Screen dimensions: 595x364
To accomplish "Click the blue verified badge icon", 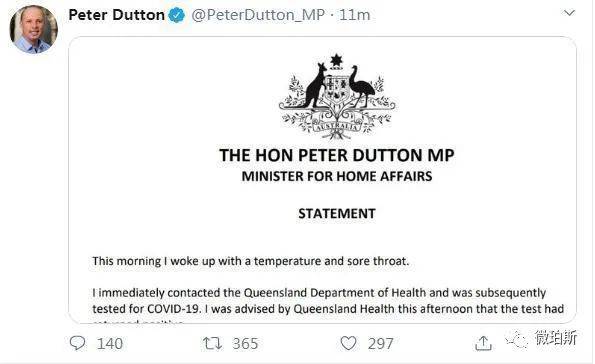I will [x=176, y=15].
